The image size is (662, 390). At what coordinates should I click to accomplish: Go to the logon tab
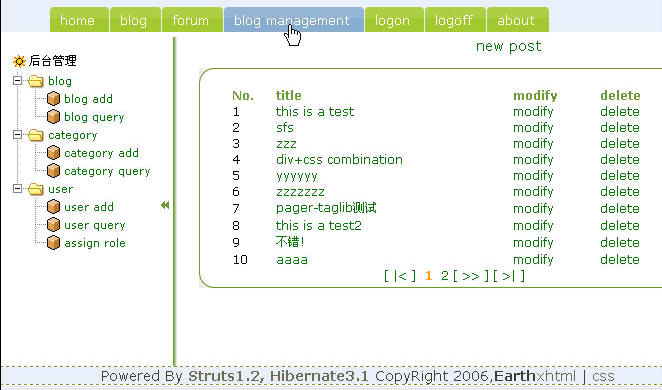coord(394,20)
